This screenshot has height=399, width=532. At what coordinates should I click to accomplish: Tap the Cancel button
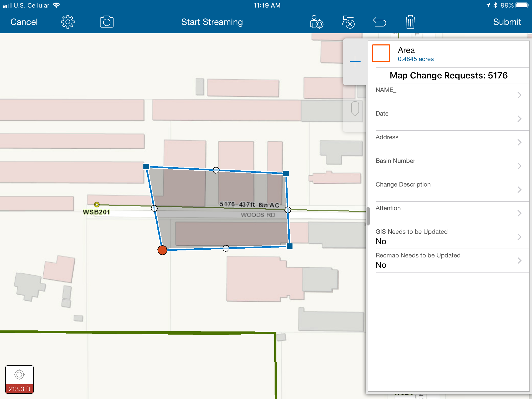point(24,22)
